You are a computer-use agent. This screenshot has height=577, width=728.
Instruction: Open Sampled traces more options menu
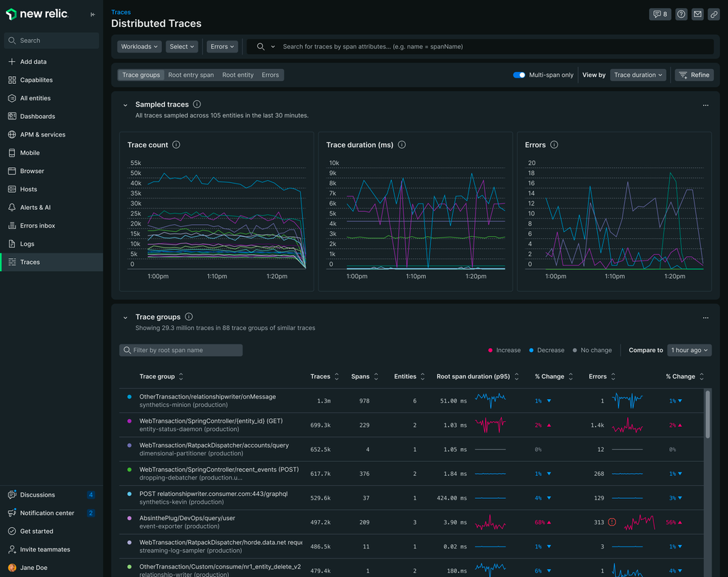(x=706, y=105)
